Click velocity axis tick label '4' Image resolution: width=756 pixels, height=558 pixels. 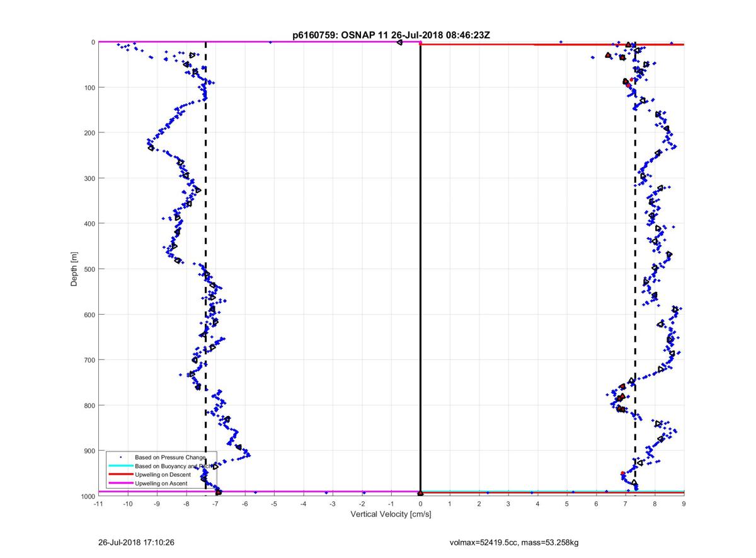(x=537, y=504)
